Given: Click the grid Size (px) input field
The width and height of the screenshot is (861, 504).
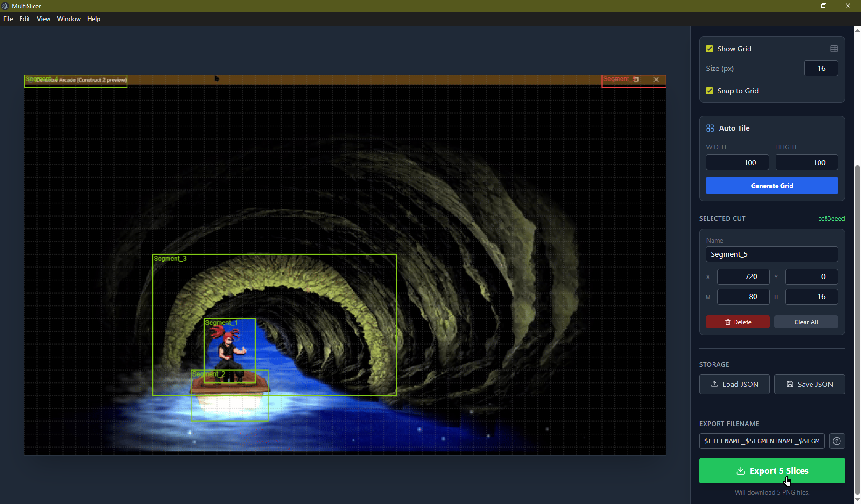Looking at the screenshot, I should [821, 68].
